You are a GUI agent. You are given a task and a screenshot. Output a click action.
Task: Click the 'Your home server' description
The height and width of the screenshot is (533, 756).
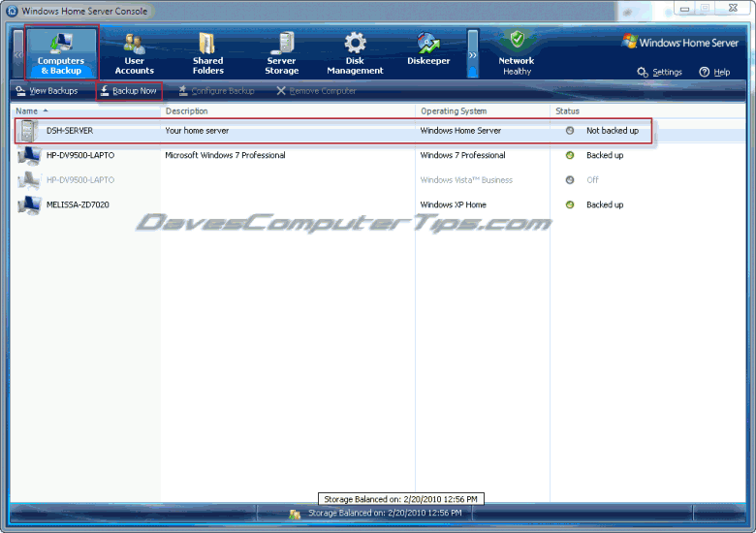tap(197, 131)
